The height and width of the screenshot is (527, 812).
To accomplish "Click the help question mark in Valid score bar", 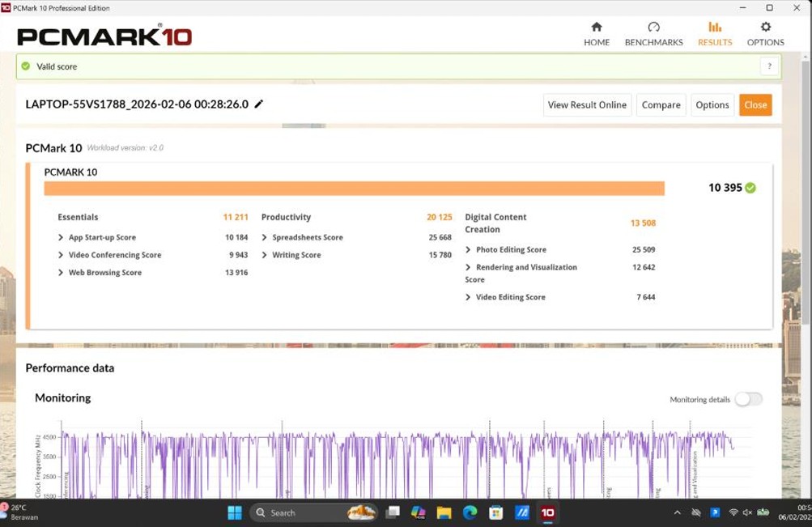I will [x=769, y=66].
